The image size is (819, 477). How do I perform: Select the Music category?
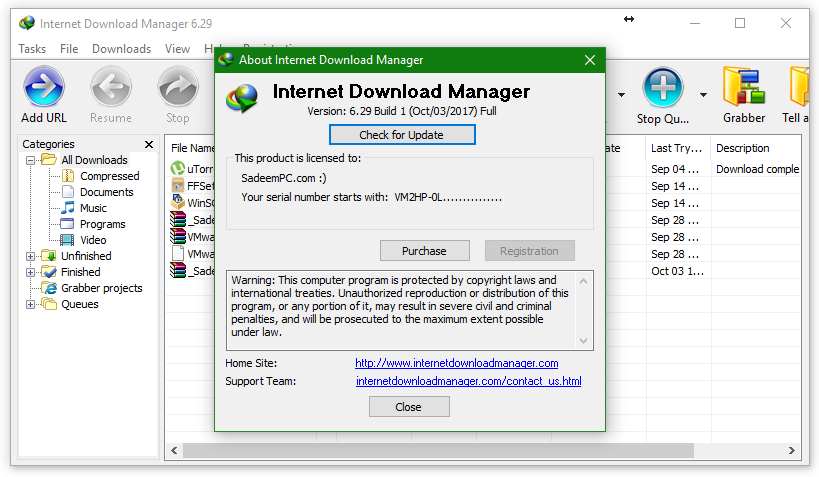pos(93,208)
